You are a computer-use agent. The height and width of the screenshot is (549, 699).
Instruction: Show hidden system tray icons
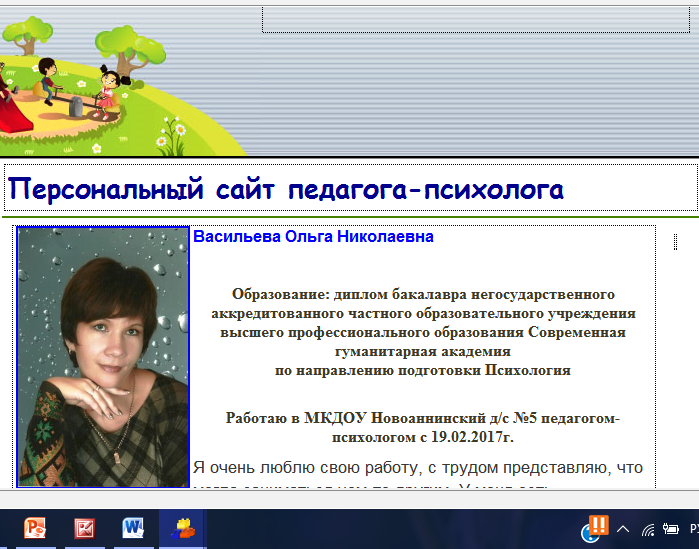tap(623, 529)
